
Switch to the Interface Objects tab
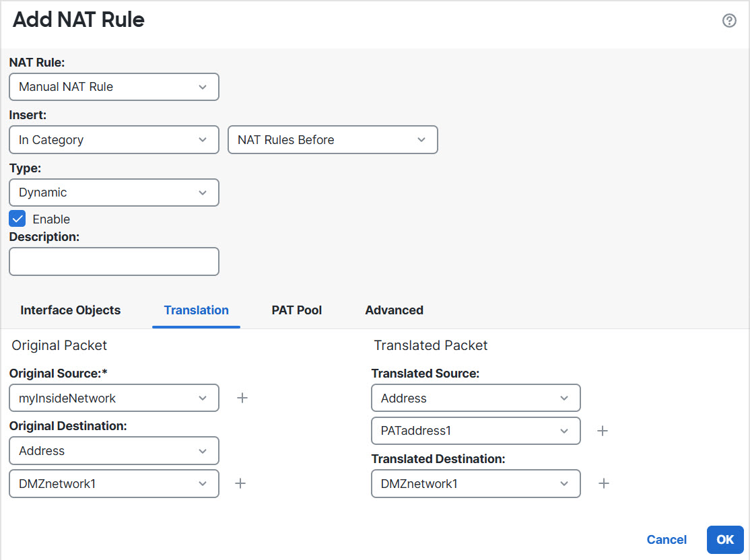(71, 310)
